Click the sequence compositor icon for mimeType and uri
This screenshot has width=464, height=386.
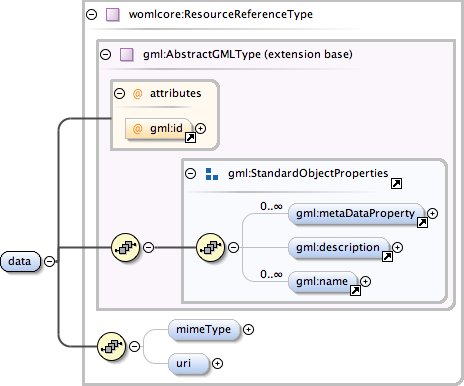(x=112, y=346)
